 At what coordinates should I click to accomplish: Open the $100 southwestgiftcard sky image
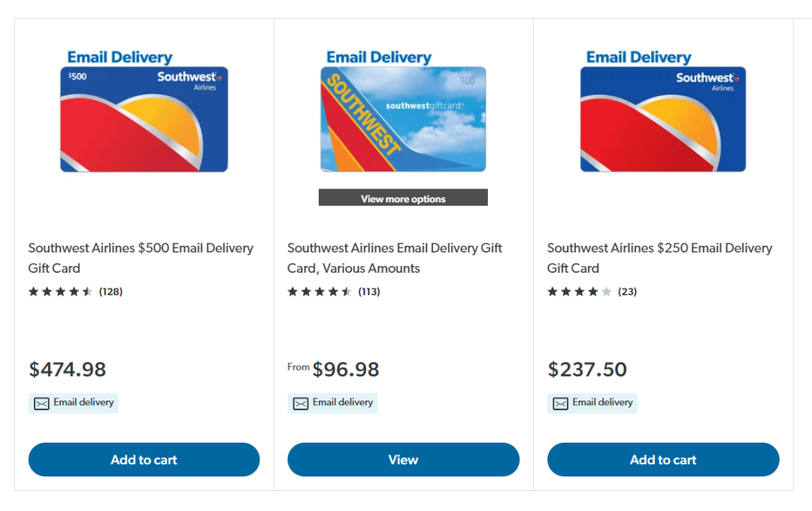pos(403,119)
